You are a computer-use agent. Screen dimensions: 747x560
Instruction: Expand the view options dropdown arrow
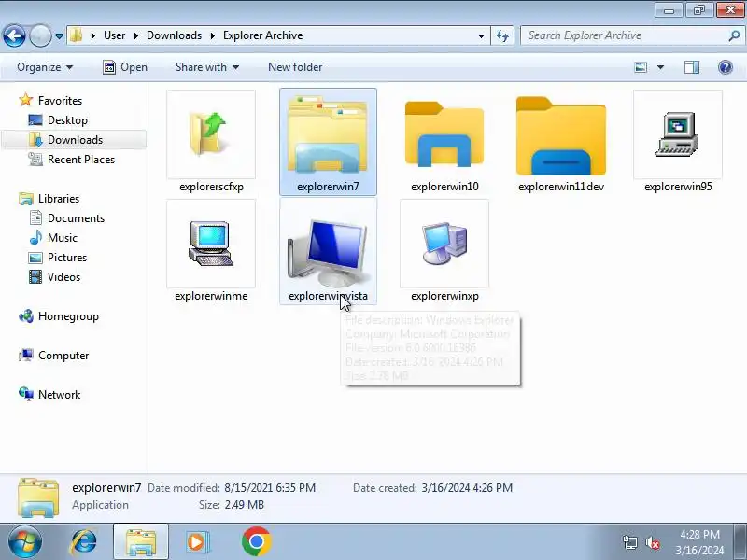[x=660, y=67]
